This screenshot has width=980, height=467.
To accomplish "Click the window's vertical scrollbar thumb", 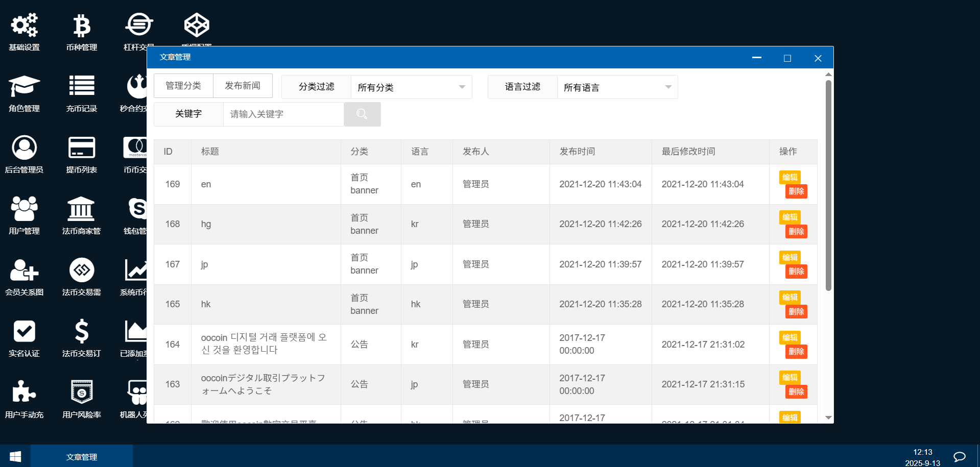I will [828, 185].
